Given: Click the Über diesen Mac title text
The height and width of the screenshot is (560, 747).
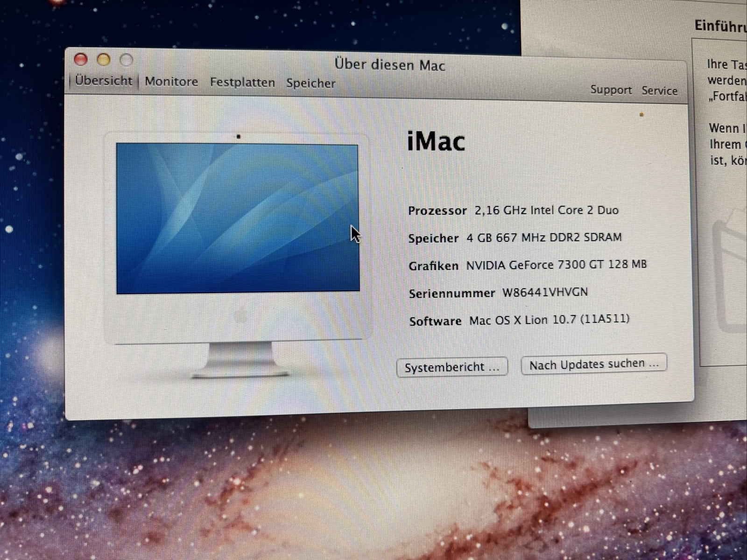Looking at the screenshot, I should tap(390, 64).
